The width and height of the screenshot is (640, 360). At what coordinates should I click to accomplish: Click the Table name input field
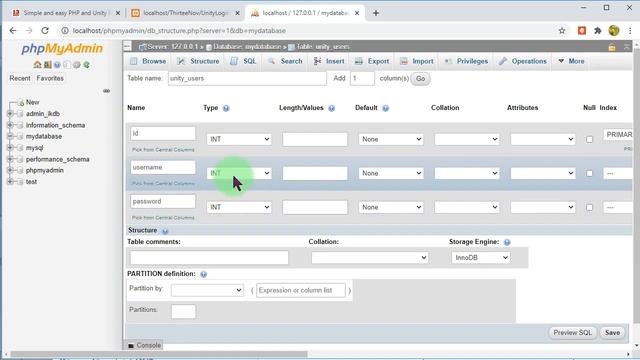[247, 78]
